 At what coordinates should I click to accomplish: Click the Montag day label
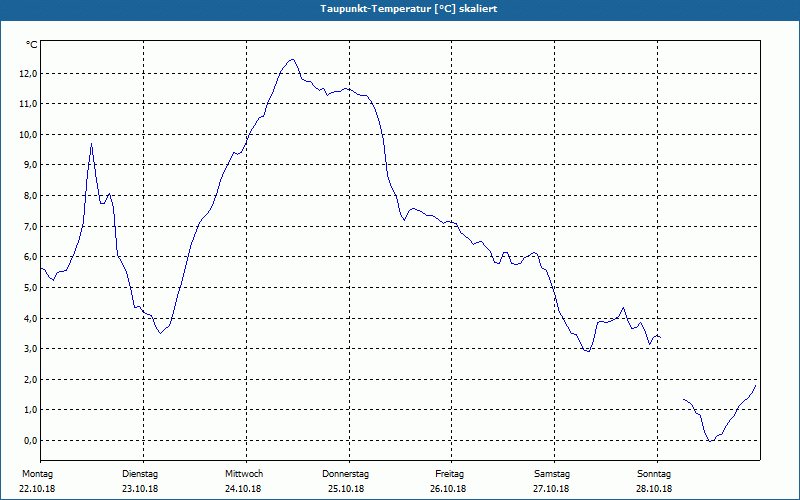point(37,474)
